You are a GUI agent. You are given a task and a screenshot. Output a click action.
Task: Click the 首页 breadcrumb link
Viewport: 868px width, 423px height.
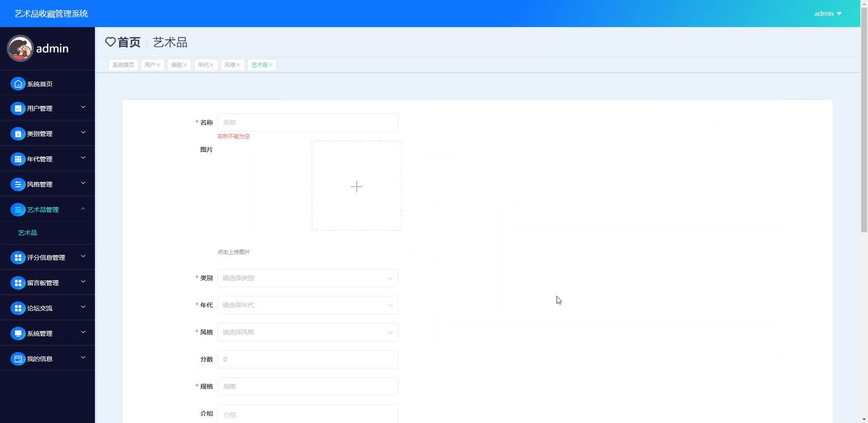coord(129,42)
